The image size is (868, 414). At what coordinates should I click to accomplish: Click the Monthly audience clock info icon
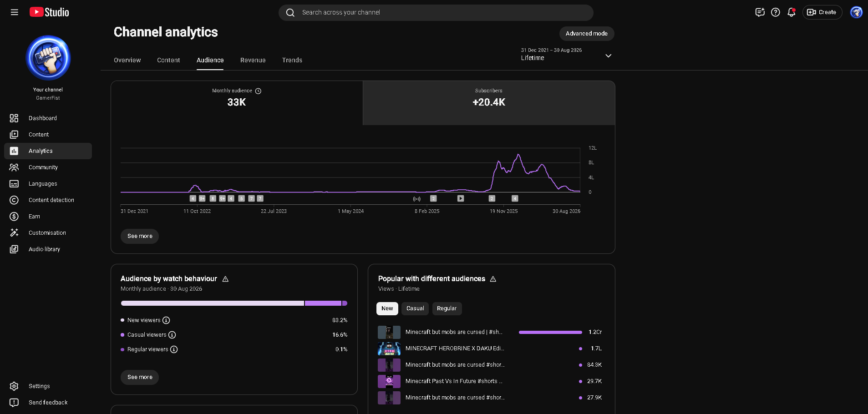point(258,91)
